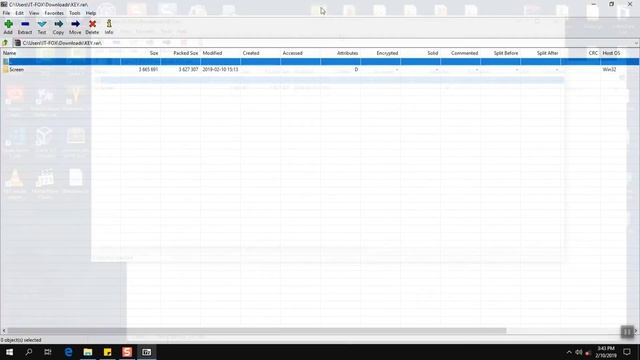Open the notification center icon
Image resolution: width=640 pixels, height=360 pixels.
coord(627,352)
